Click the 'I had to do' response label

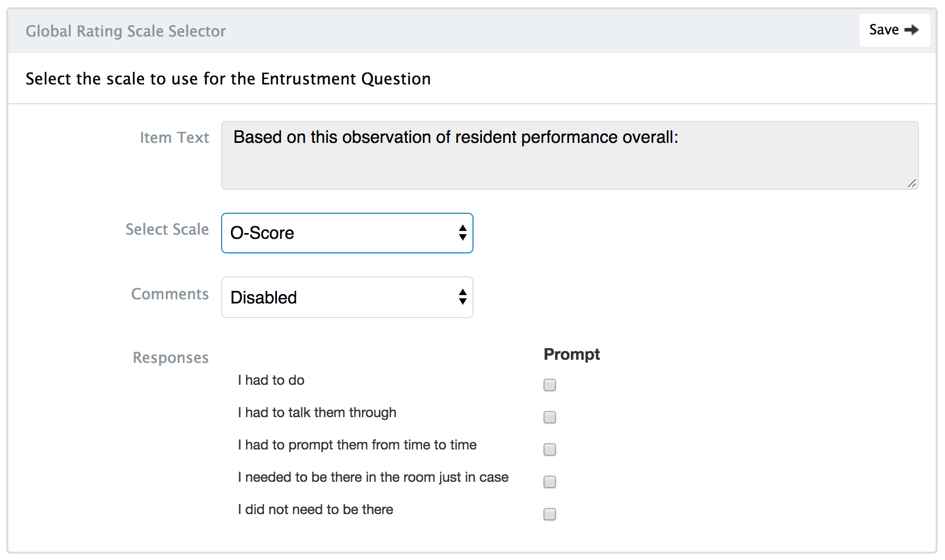[x=271, y=380]
